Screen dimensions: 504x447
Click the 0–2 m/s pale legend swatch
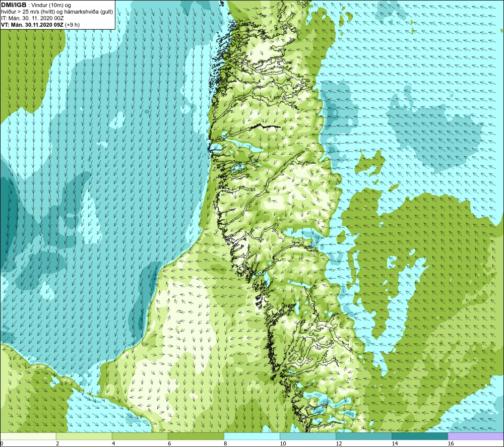[x=28, y=436]
